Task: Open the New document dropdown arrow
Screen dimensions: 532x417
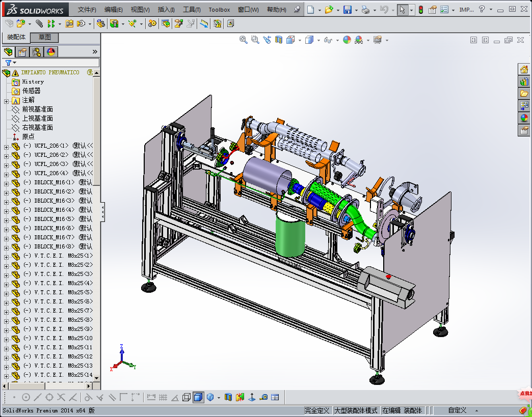Action: tap(320, 10)
